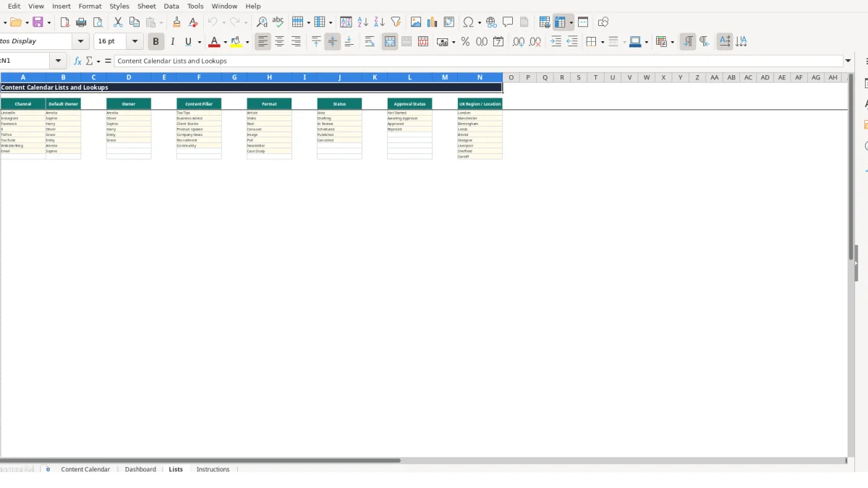868x488 pixels.
Task: Toggle center vertically alignment
Action: (333, 42)
